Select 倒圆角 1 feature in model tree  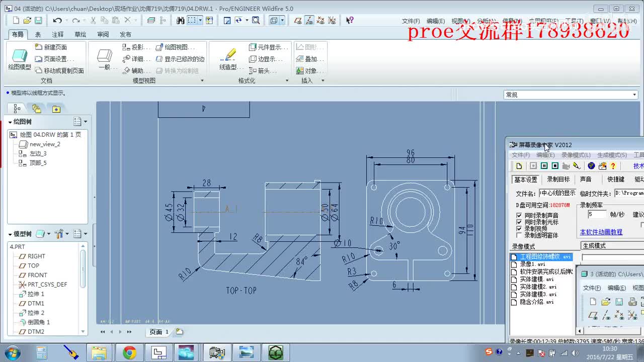pyautogui.click(x=35, y=322)
